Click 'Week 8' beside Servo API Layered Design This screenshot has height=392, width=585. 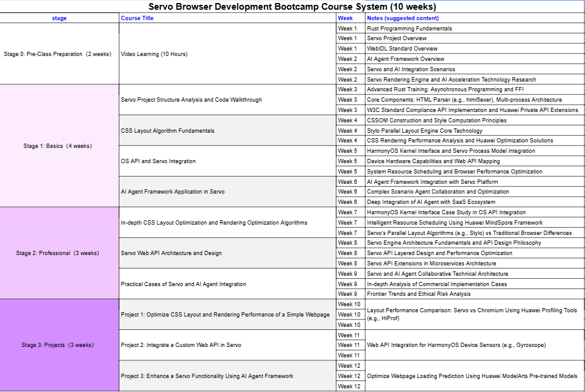point(351,253)
